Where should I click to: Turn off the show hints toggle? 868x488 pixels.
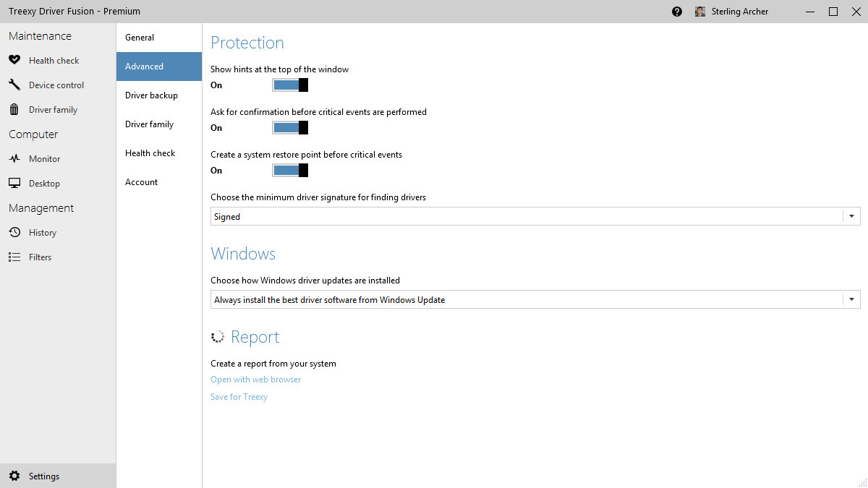[290, 85]
